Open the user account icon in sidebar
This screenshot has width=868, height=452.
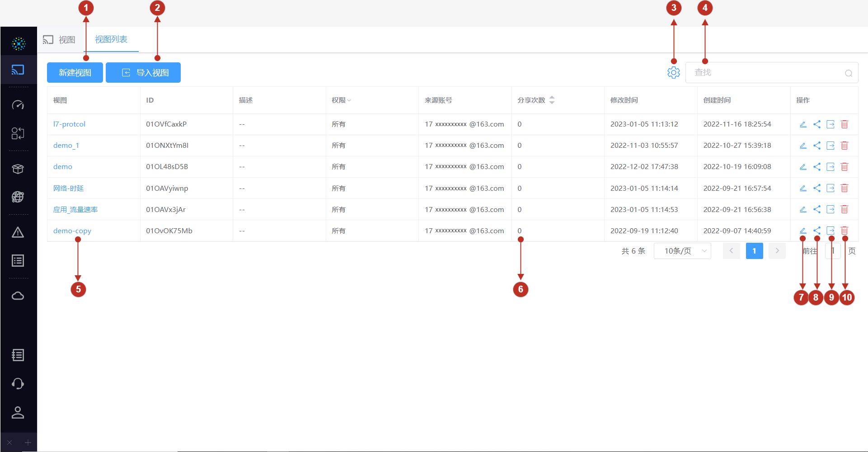(x=18, y=412)
